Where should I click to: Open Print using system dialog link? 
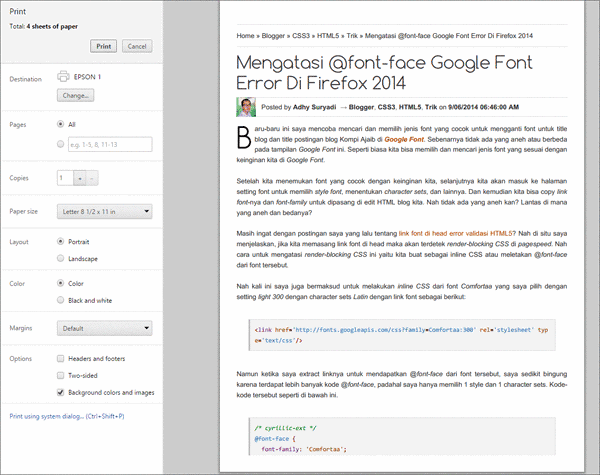(x=67, y=416)
